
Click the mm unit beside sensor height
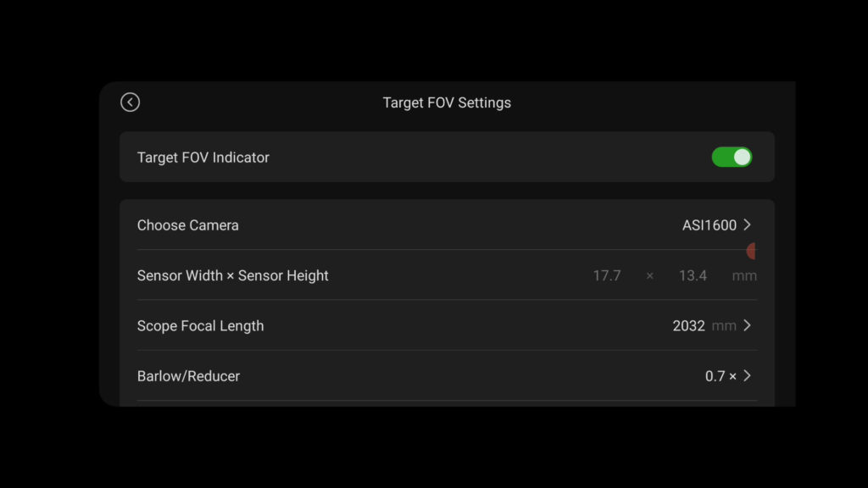[x=744, y=275]
